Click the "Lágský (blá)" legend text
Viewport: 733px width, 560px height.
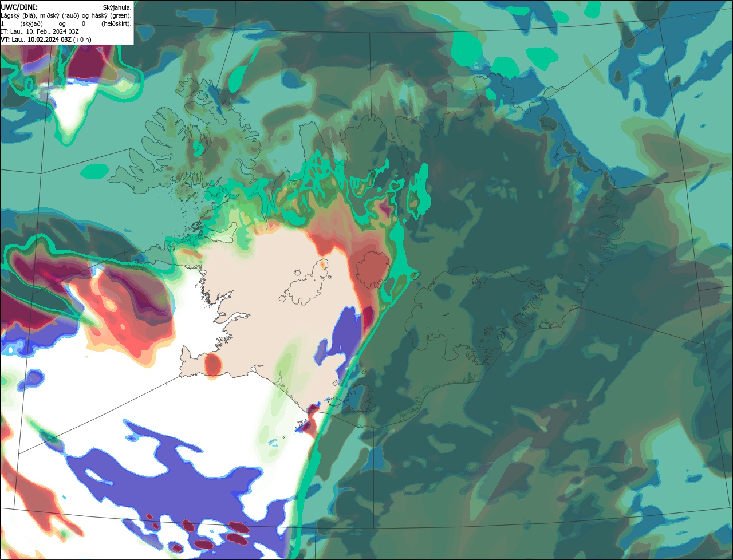point(18,16)
